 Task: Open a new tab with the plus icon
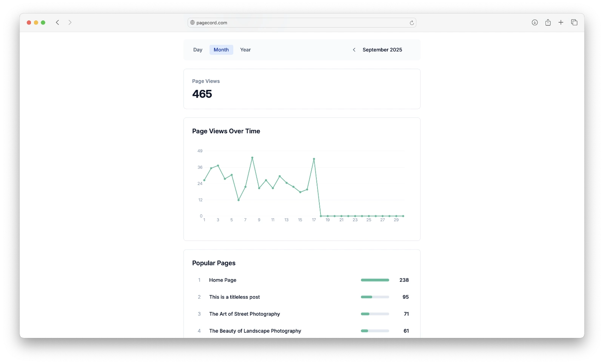561,23
